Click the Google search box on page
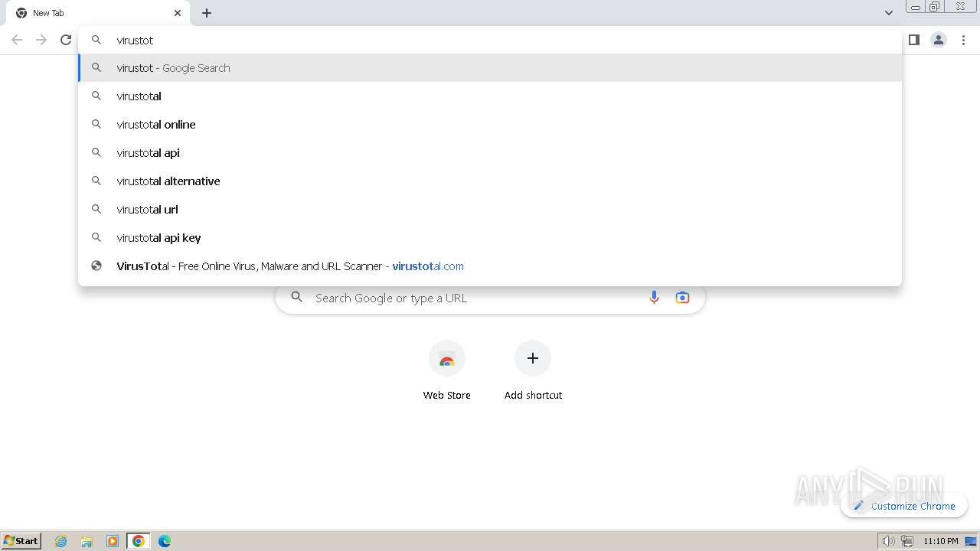Viewport: 980px width, 551px height. click(x=490, y=298)
